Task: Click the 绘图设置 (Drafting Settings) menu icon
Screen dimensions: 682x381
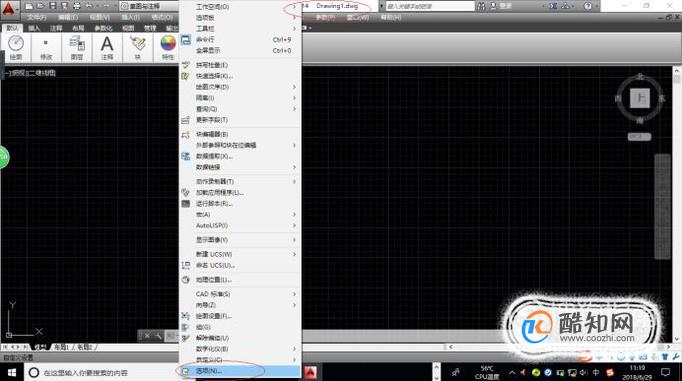Action: tap(186, 316)
